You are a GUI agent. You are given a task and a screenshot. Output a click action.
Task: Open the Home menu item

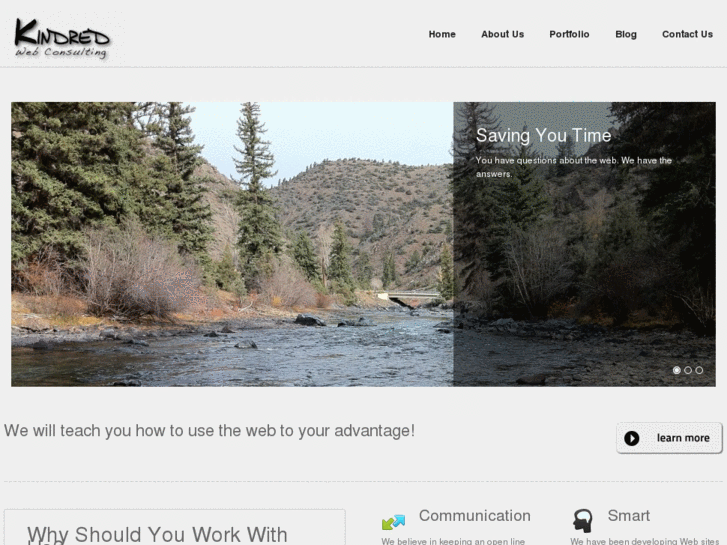[442, 34]
